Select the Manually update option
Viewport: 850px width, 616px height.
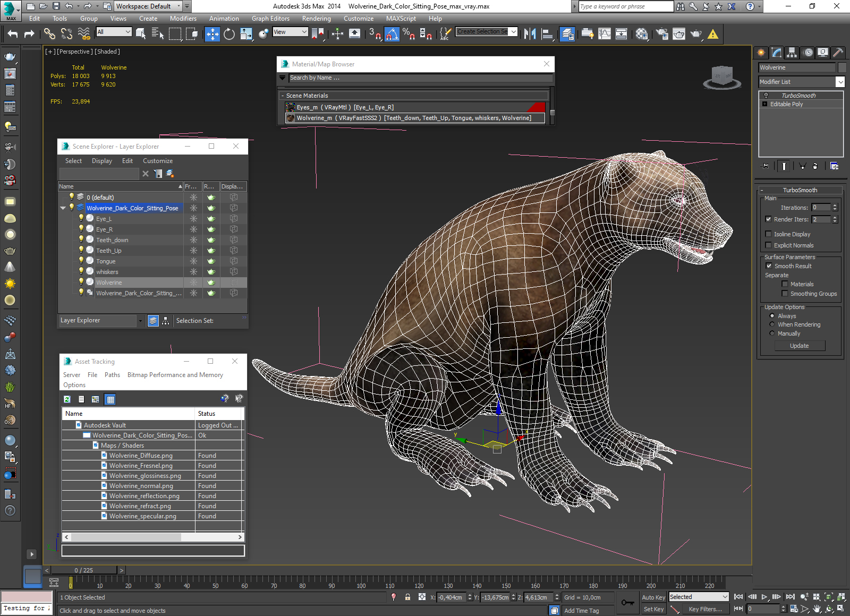[x=772, y=333]
